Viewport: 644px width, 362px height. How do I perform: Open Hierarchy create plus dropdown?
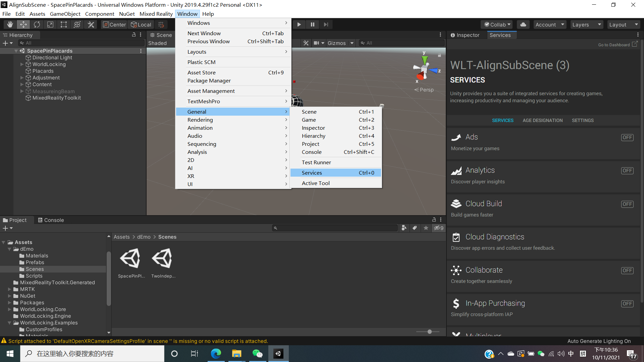tap(8, 43)
